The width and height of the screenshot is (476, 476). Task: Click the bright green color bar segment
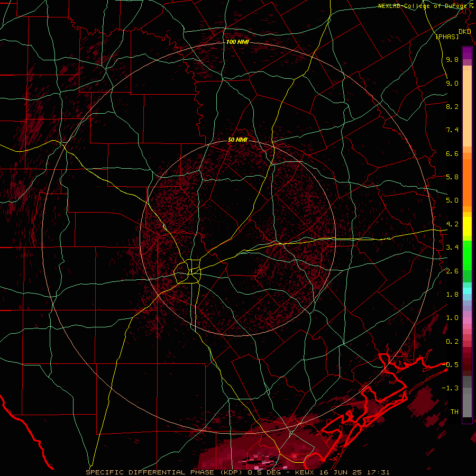point(467,255)
